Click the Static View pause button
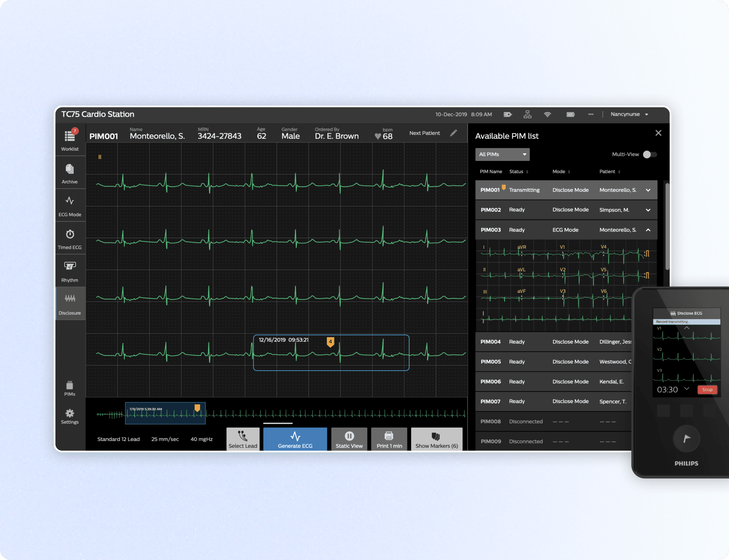Viewport: 729px width, 560px height. click(349, 439)
